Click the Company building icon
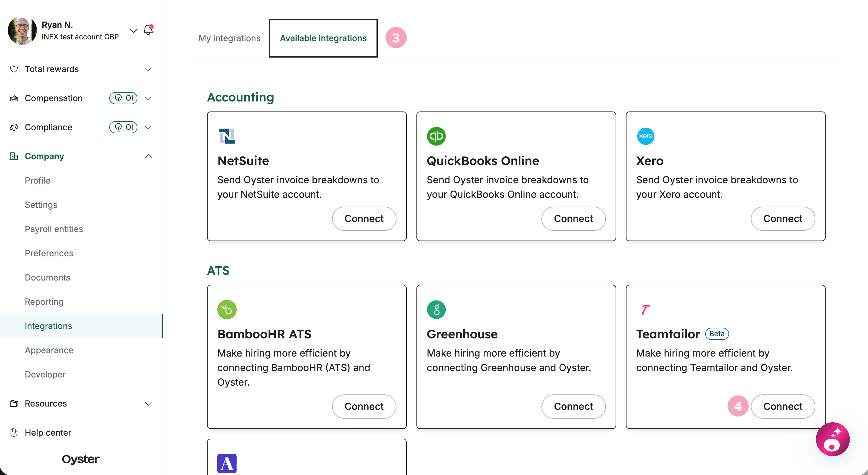The image size is (868, 475). (x=14, y=156)
